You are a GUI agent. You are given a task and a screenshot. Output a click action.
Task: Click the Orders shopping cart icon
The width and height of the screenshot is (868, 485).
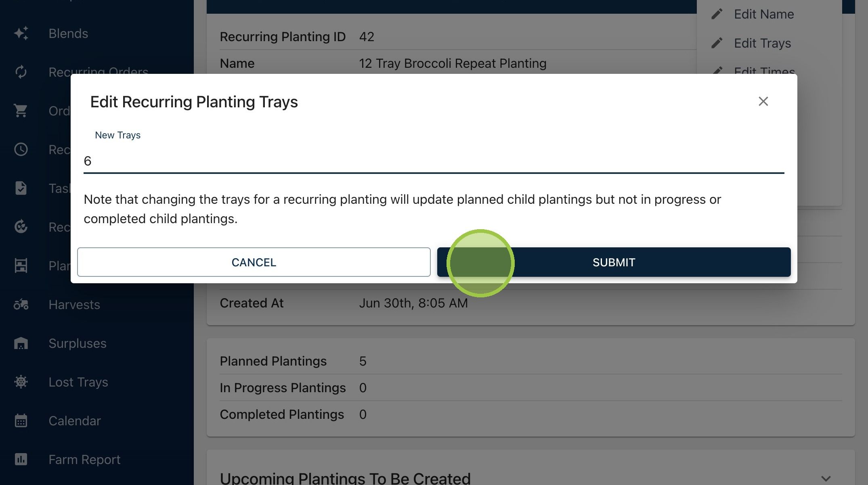pos(21,111)
